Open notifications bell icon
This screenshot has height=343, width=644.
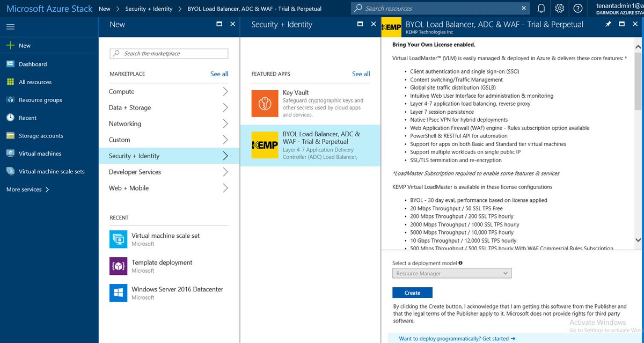point(541,9)
